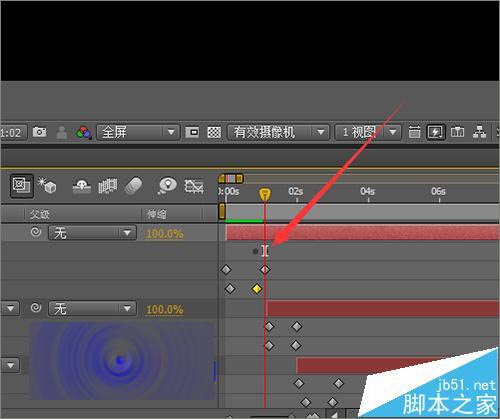Viewport: 500px width, 419px height.
Task: Open the top layer's parent 无 dropdown
Action: click(x=92, y=233)
